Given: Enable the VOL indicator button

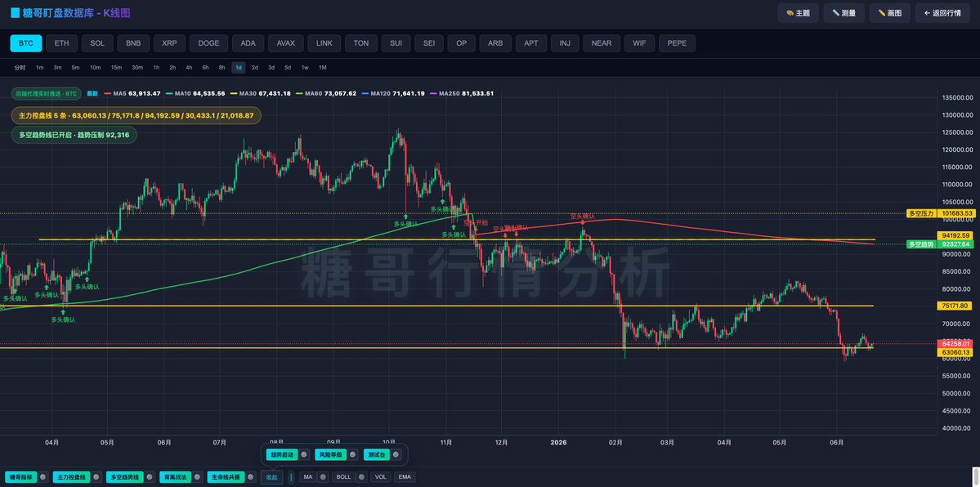Looking at the screenshot, I should 380,477.
